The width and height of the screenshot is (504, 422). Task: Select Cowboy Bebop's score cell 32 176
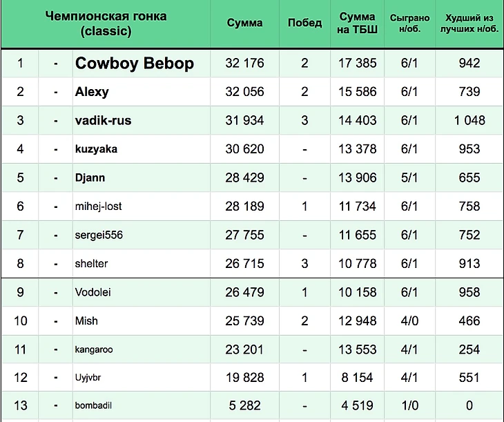[244, 64]
